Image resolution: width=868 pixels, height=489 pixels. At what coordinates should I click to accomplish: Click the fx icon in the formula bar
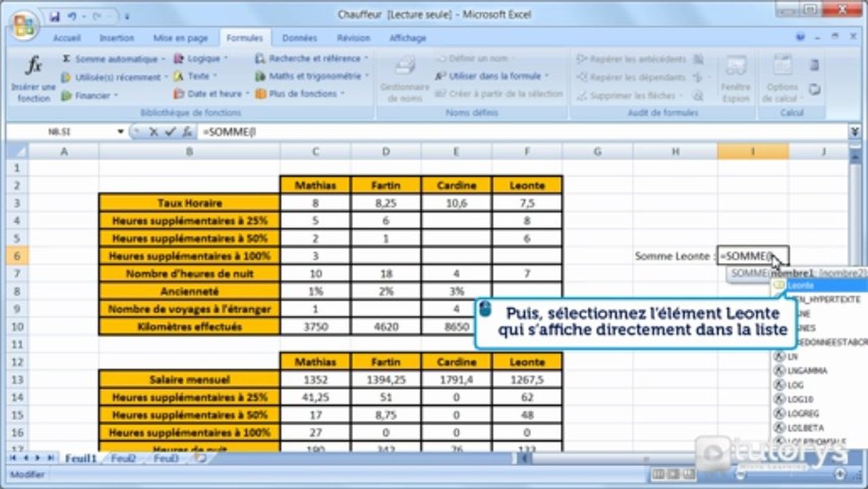187,132
